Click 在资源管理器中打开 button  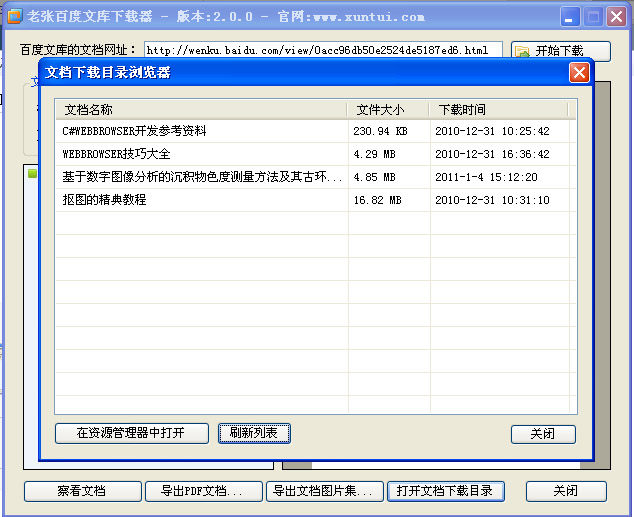coord(132,433)
